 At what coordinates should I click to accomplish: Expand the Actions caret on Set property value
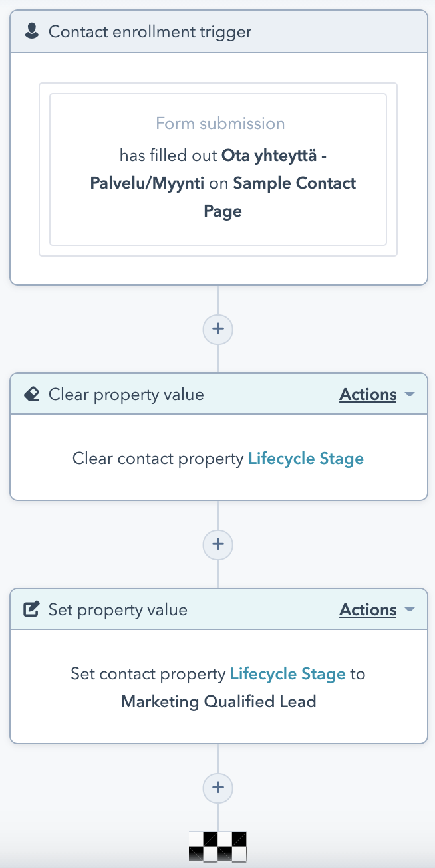(410, 610)
